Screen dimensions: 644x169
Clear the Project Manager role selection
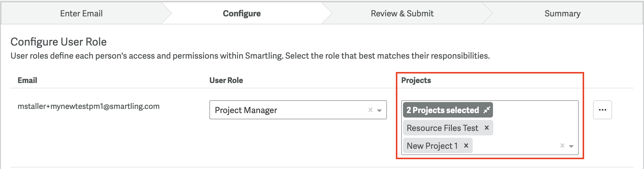click(371, 110)
